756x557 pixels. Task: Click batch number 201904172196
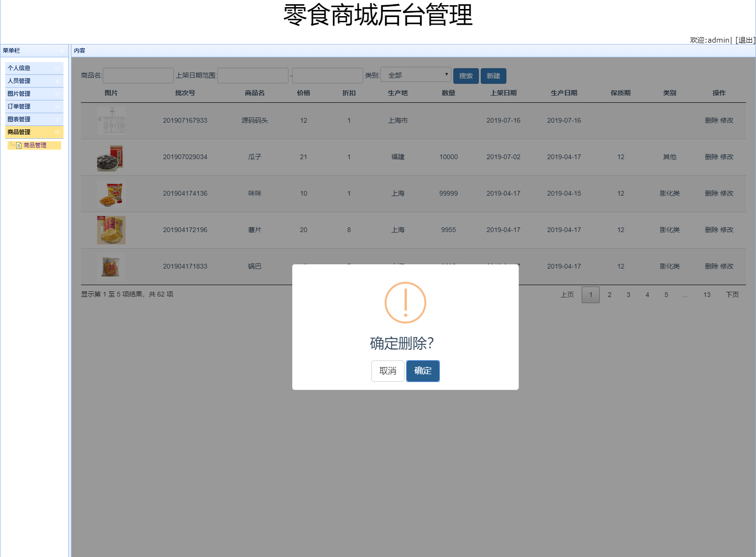tap(185, 230)
